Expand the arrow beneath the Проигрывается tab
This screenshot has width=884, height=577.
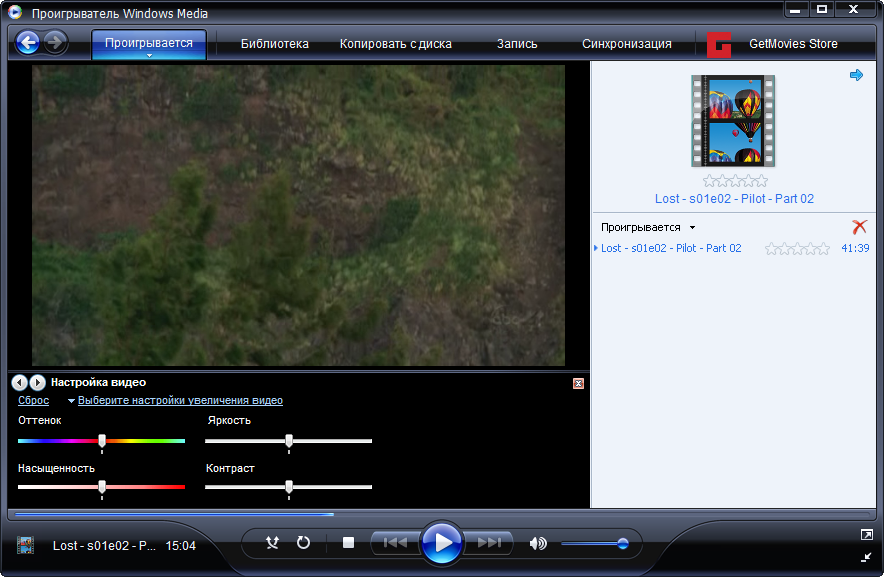coord(149,55)
